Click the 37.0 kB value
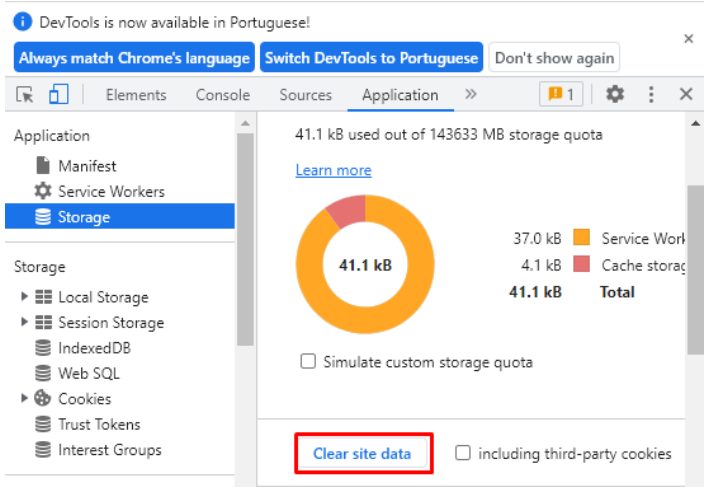The height and width of the screenshot is (489, 704). coord(537,238)
